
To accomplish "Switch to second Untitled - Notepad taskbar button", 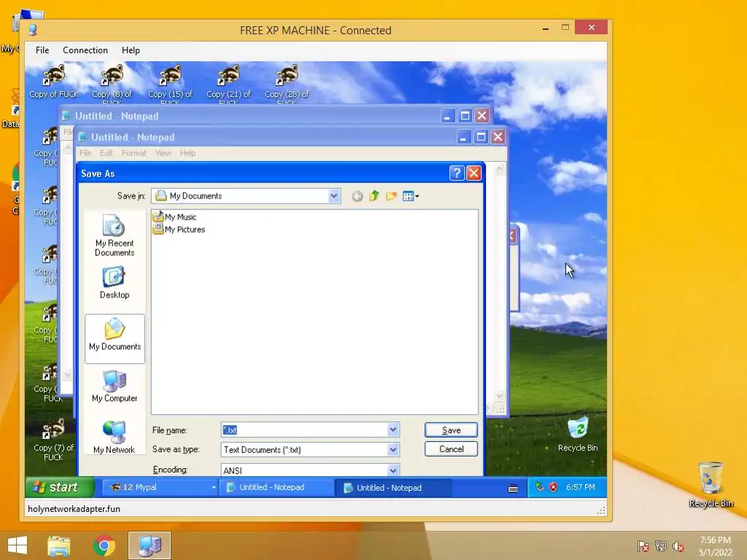I will pos(393,487).
